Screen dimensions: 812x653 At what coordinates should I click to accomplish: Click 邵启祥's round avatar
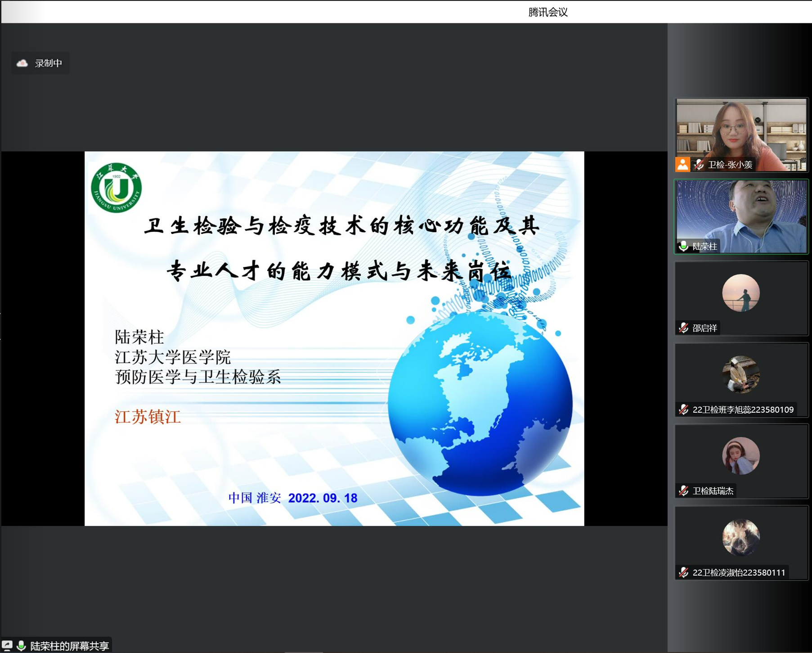(740, 293)
